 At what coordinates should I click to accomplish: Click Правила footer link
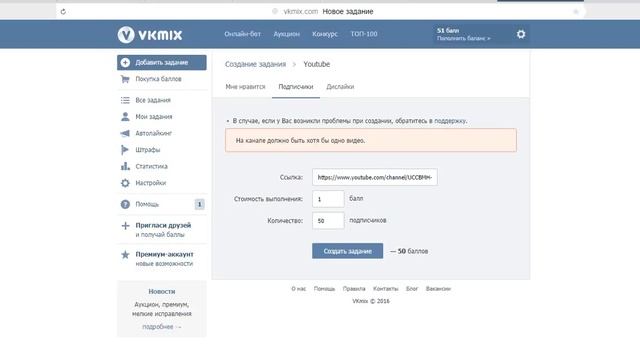[x=354, y=289]
